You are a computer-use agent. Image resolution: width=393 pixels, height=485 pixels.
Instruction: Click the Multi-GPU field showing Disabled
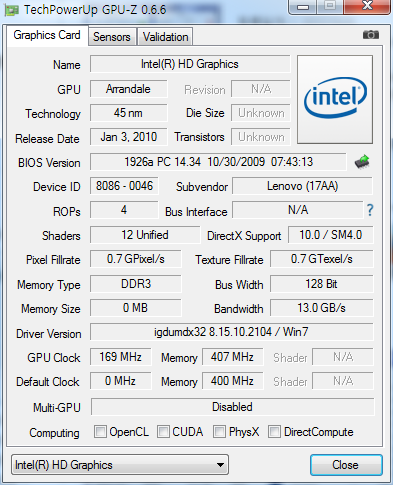(232, 407)
